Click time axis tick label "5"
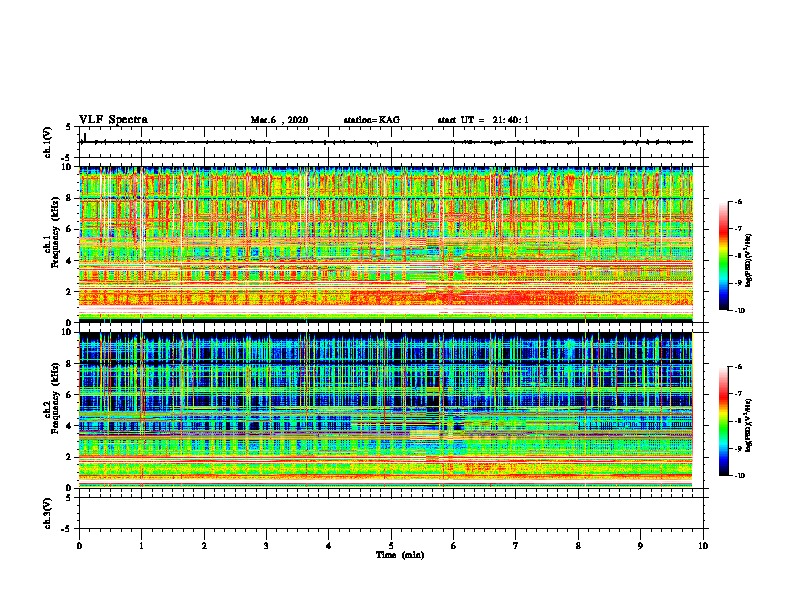The height and width of the screenshot is (612, 792). coord(391,546)
